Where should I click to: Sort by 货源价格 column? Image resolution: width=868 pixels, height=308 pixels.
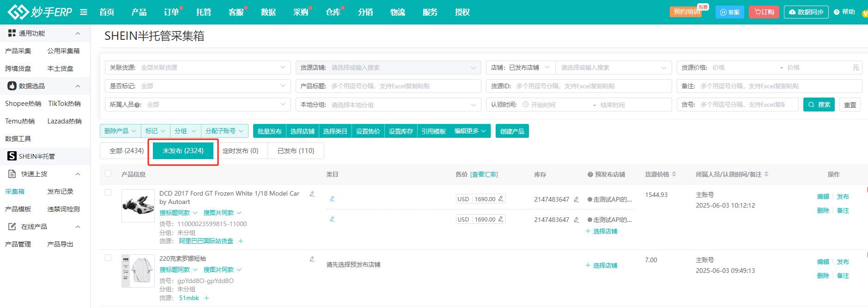tap(674, 174)
